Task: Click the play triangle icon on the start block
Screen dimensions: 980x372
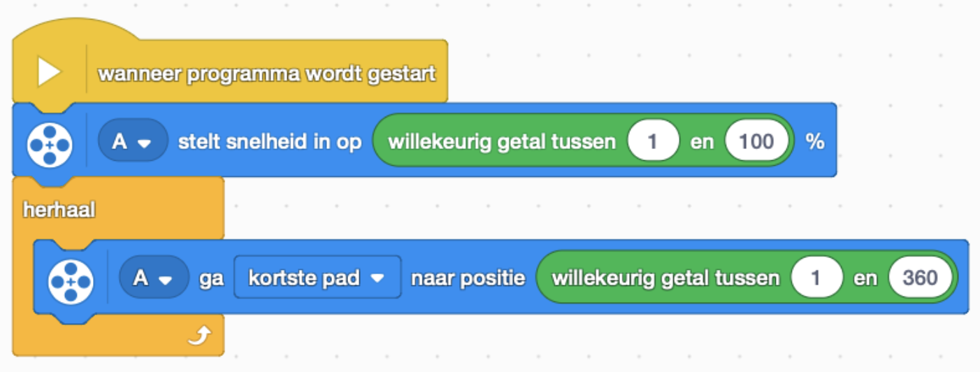Action: 48,73
